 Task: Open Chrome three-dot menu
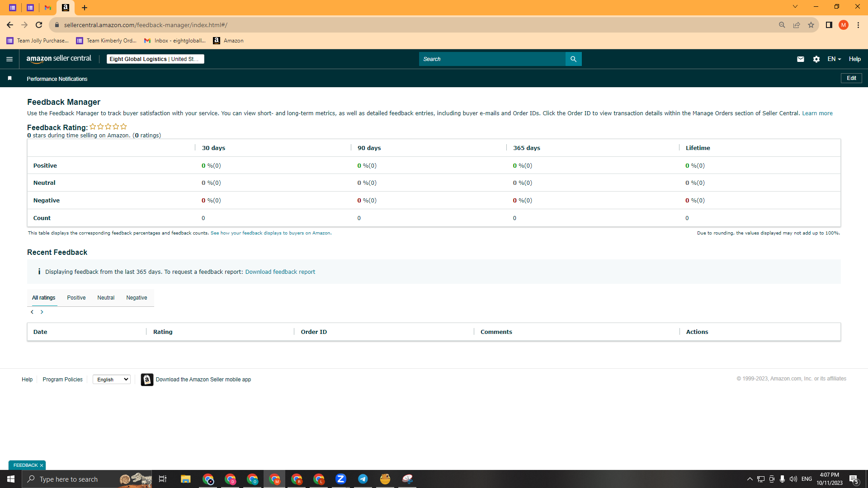(858, 25)
